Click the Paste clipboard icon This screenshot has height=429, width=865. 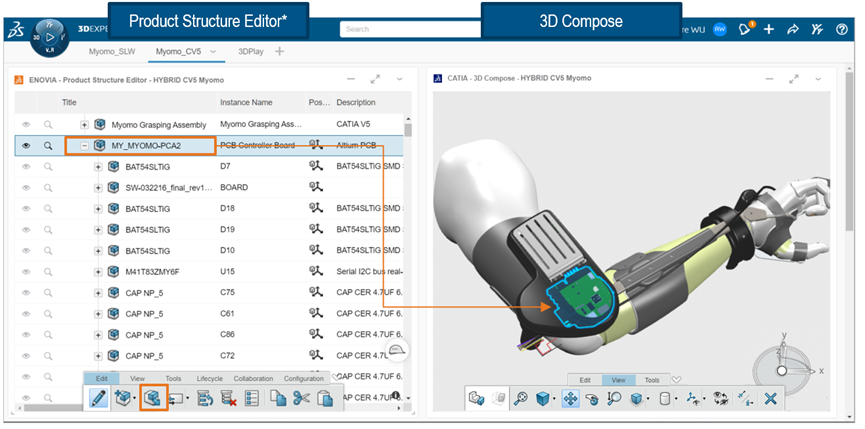click(x=325, y=398)
